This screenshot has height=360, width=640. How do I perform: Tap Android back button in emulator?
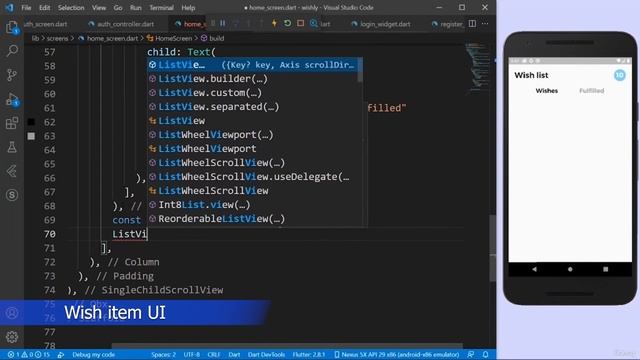coord(534,269)
